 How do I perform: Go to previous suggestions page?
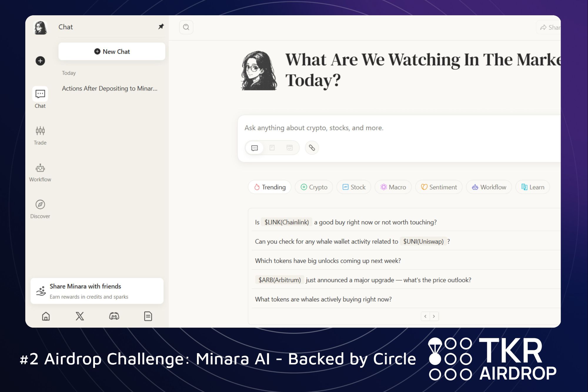click(x=425, y=316)
